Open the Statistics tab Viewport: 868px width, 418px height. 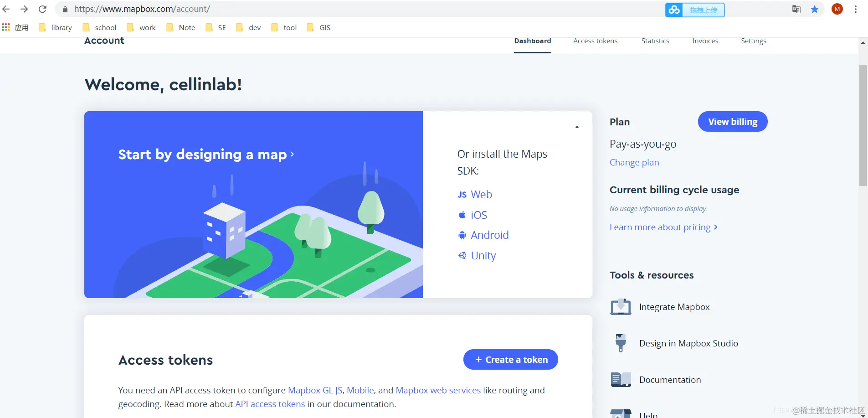pos(655,41)
